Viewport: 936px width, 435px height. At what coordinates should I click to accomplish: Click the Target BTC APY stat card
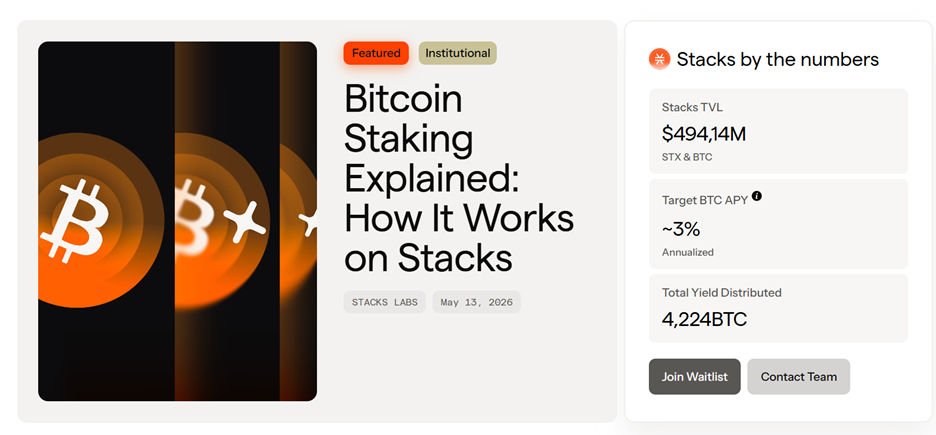pos(778,224)
